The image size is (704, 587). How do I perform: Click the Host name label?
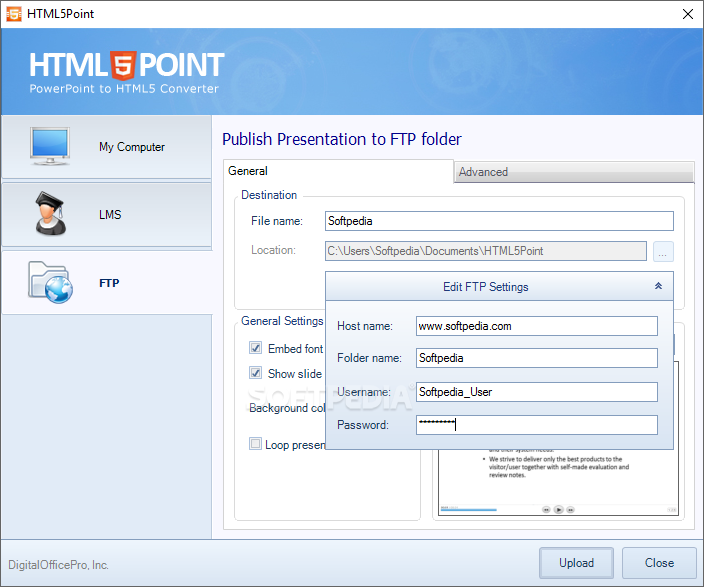[x=365, y=326]
